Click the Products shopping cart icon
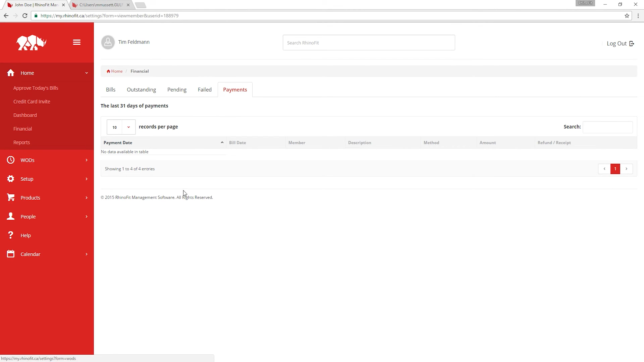 pos(11,197)
